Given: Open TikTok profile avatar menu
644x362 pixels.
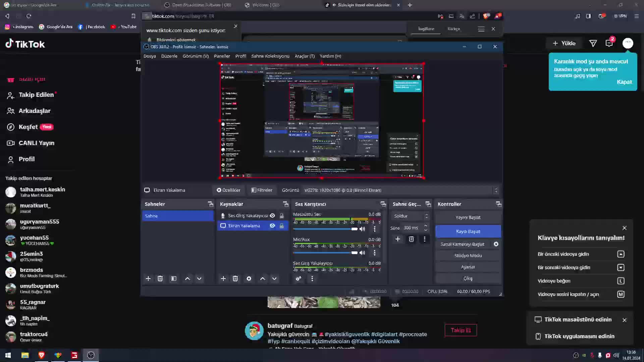Looking at the screenshot, I should (628, 43).
